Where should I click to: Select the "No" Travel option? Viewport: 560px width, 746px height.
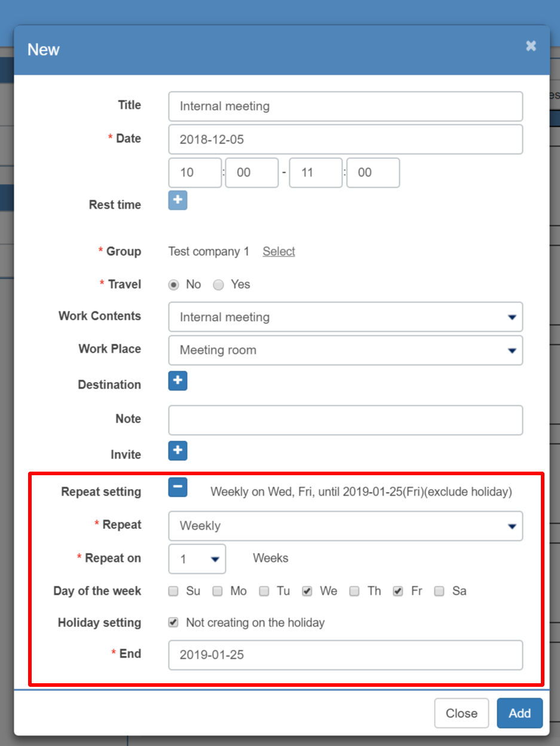tap(173, 285)
